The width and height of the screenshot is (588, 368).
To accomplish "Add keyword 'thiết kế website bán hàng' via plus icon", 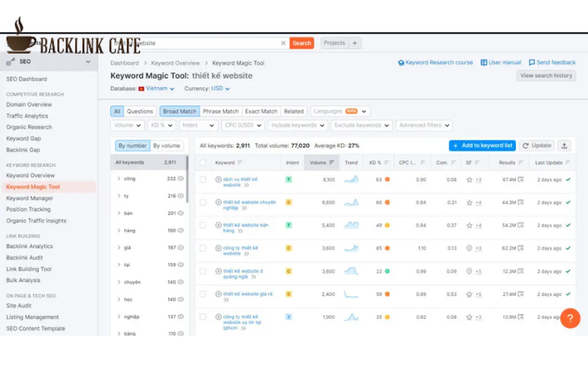I will click(x=218, y=225).
